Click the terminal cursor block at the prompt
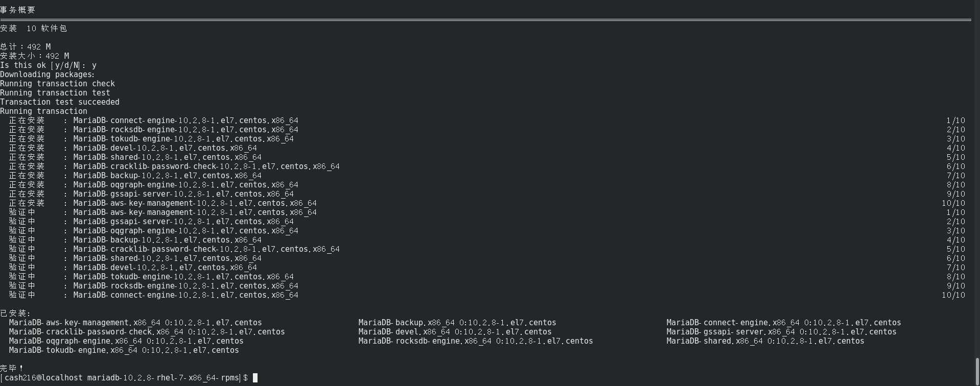 255,378
